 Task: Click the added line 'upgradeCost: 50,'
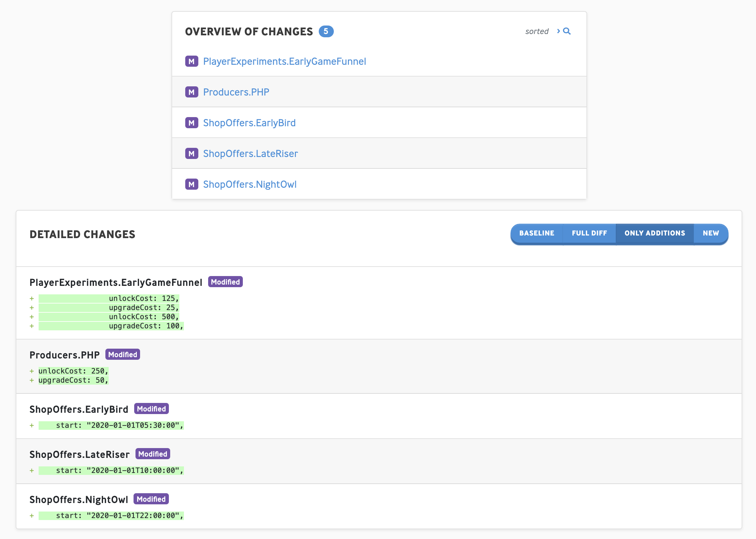click(x=73, y=380)
